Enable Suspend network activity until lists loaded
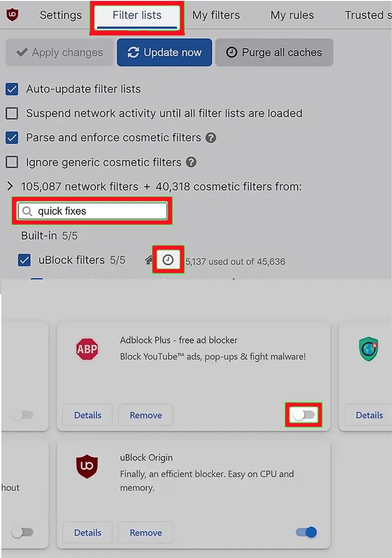Image resolution: width=392 pixels, height=558 pixels. coord(12,113)
